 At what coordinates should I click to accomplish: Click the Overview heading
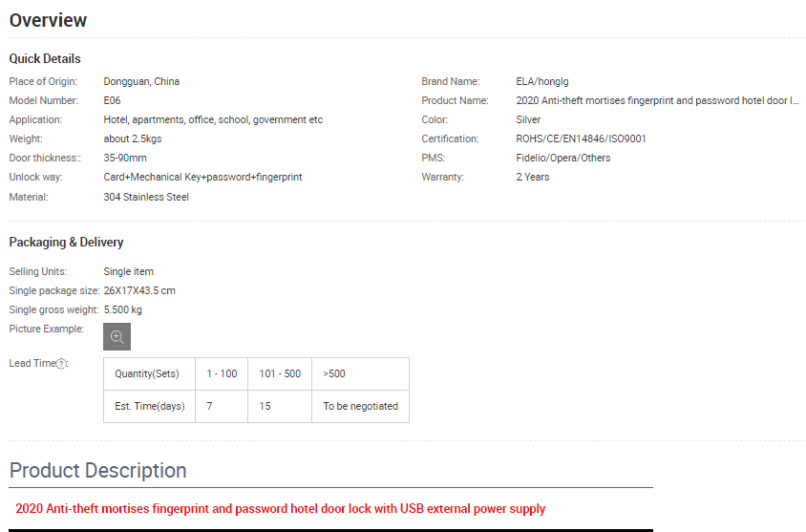point(48,20)
